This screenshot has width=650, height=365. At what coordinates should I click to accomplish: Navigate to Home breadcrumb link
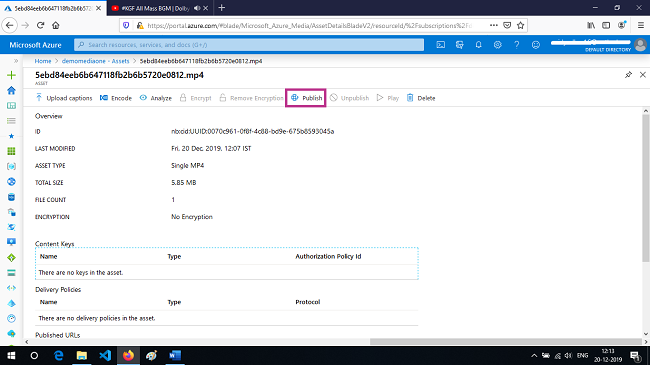pyautogui.click(x=43, y=61)
